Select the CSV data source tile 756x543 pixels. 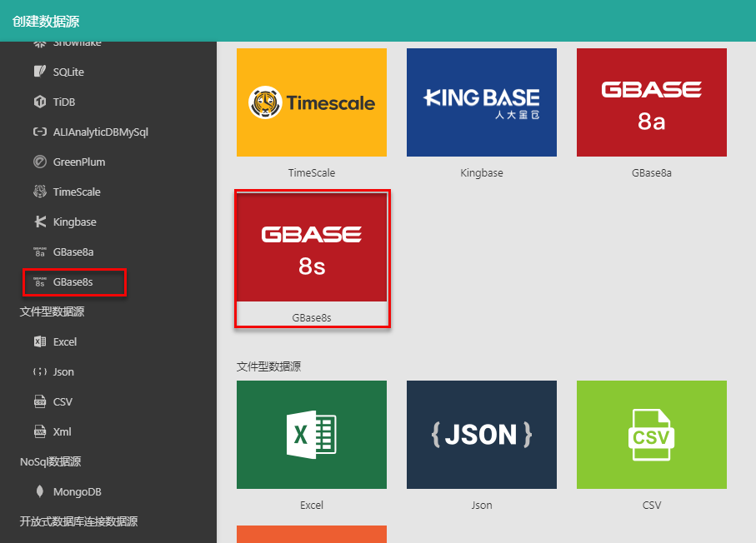651,435
